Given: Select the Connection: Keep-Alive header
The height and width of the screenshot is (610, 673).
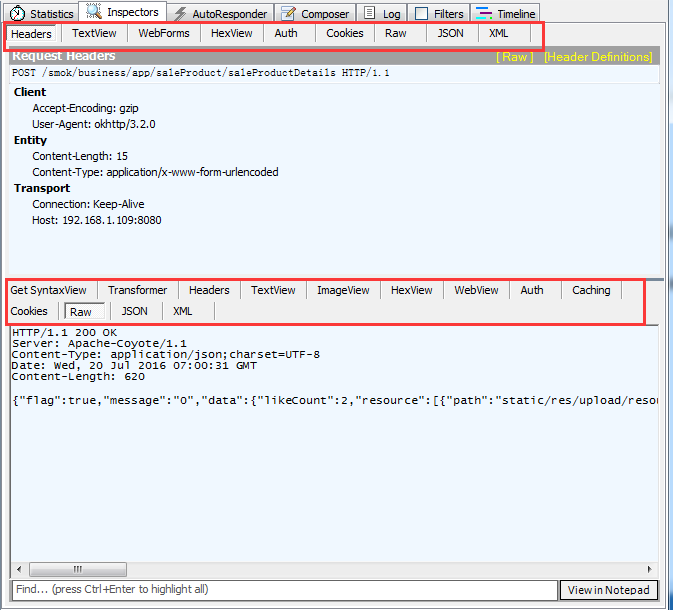Looking at the screenshot, I should pyautogui.click(x=88, y=204).
